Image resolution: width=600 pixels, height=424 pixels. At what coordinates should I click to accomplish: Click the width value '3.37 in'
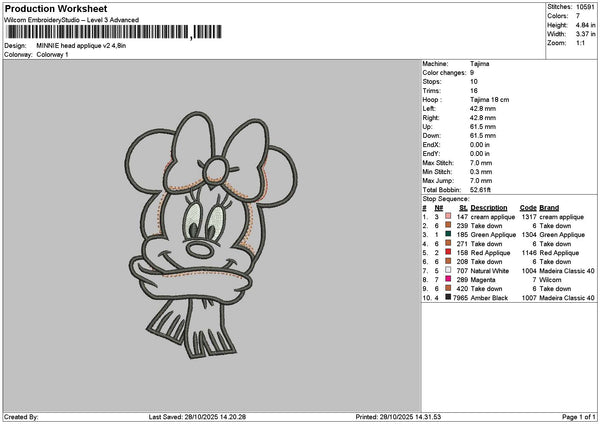coord(585,34)
